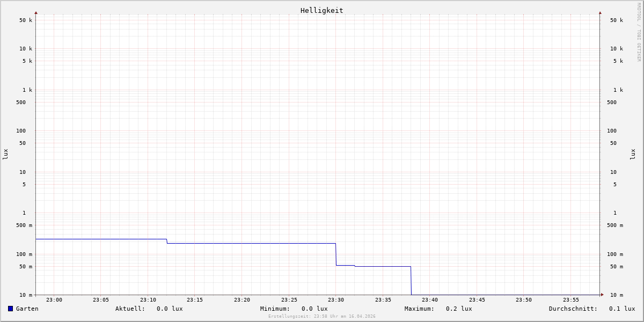Click the lux unit label on right axis
Image resolution: width=644 pixels, height=322 pixels.
click(633, 155)
